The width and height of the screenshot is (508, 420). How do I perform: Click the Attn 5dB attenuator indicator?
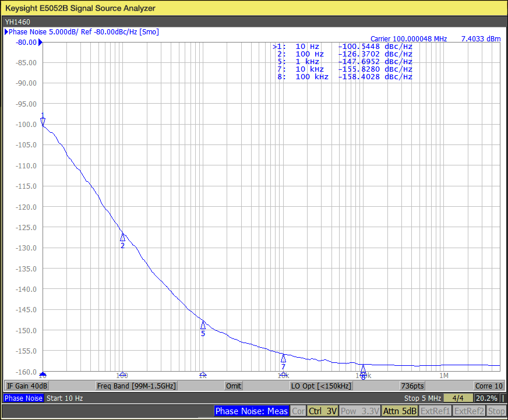coord(400,411)
